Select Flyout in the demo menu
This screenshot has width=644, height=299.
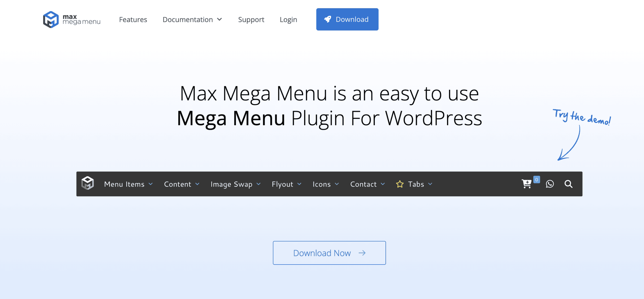click(282, 184)
